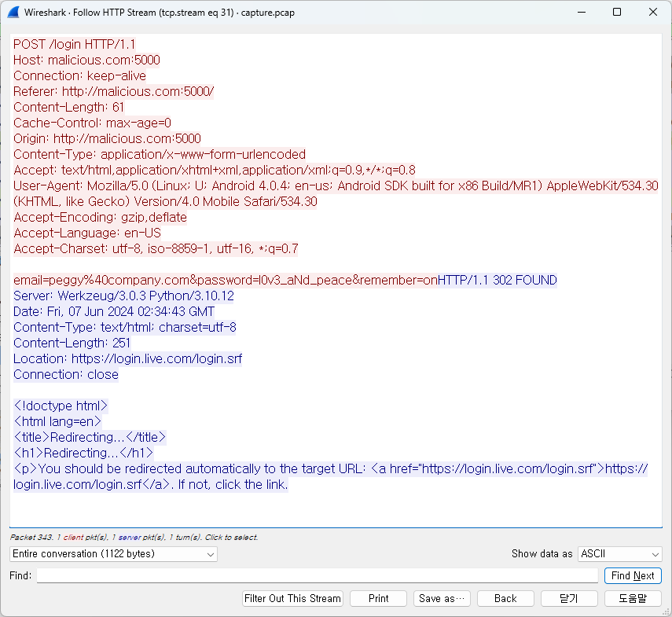Click the Wireshark shark fin icon
Screen dimensions: 672x617
point(13,12)
